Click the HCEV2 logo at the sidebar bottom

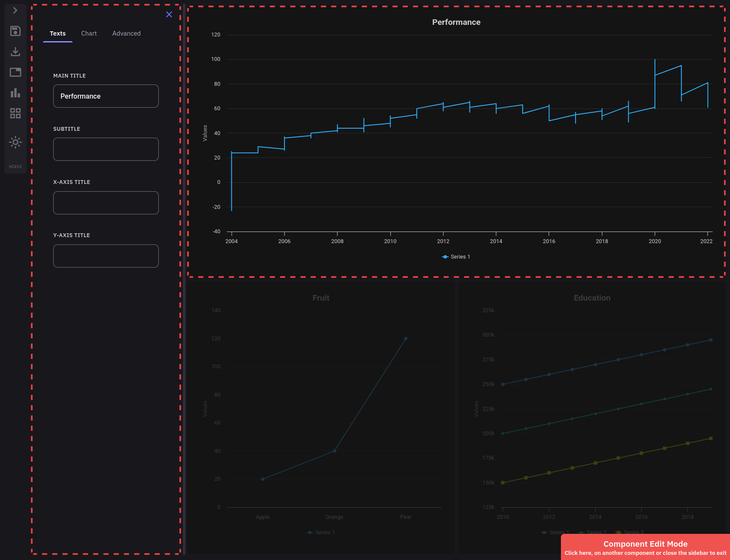click(15, 166)
